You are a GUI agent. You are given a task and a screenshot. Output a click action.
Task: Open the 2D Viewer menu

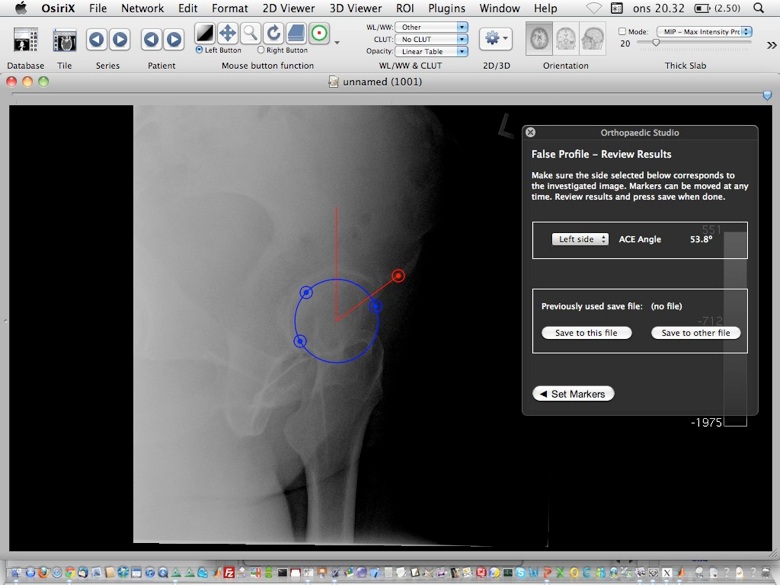289,8
